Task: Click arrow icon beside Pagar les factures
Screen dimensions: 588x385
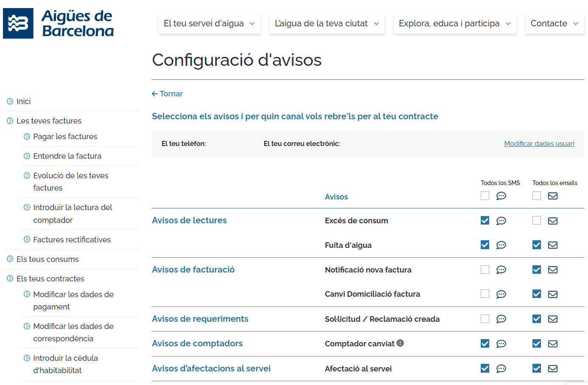Action: [27, 136]
